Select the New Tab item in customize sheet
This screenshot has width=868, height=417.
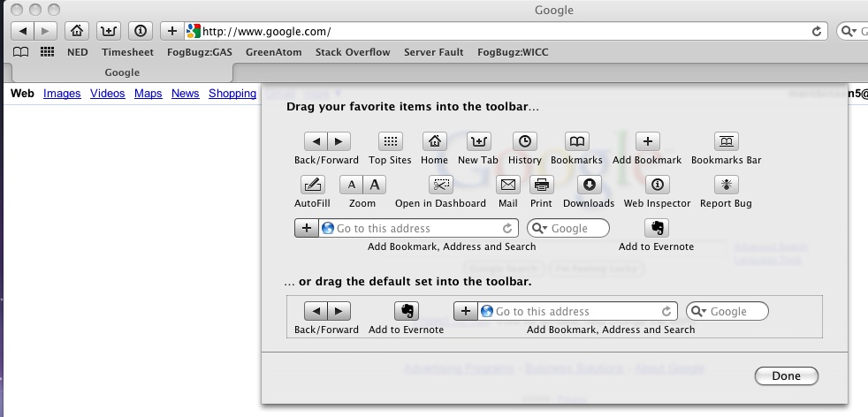(479, 141)
